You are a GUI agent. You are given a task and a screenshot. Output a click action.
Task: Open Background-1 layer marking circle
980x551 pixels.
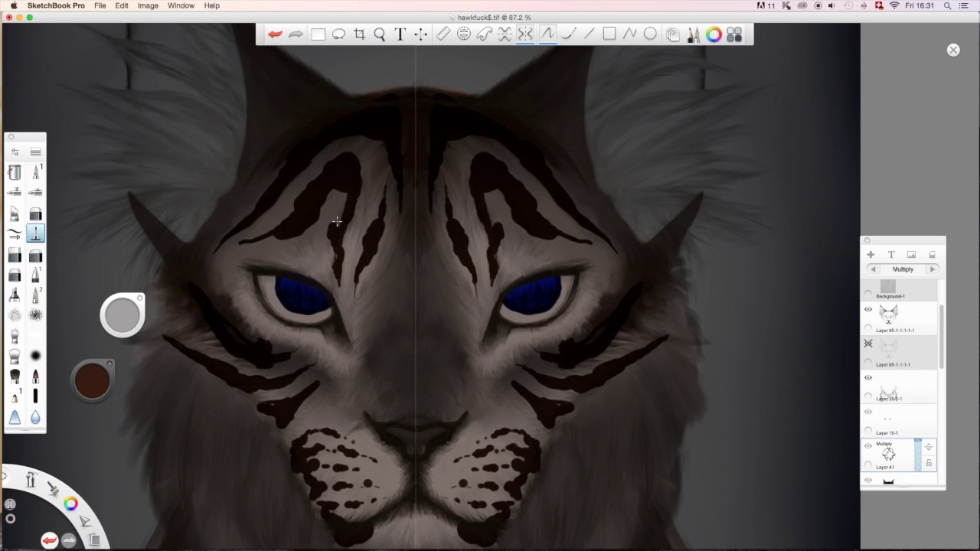[x=868, y=293]
